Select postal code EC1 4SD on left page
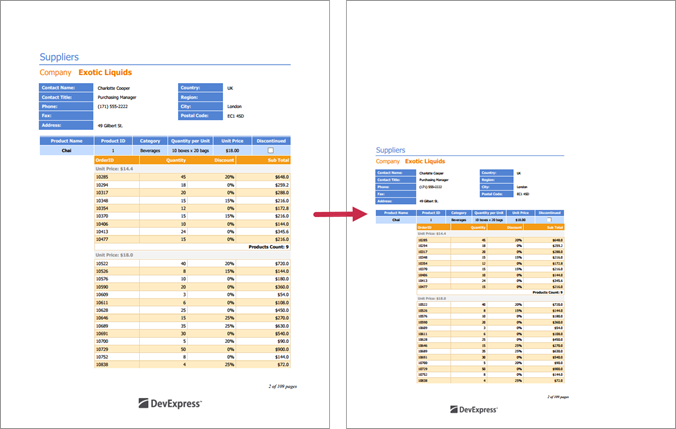The width and height of the screenshot is (676, 429). 236,116
